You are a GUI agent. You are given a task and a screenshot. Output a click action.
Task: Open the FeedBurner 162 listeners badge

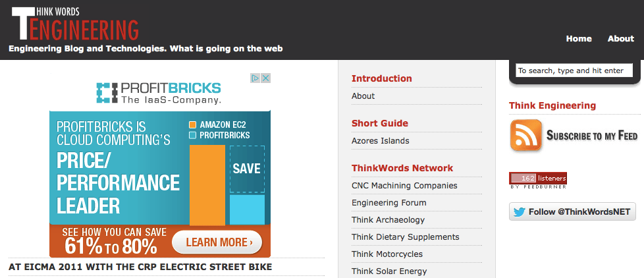point(538,181)
